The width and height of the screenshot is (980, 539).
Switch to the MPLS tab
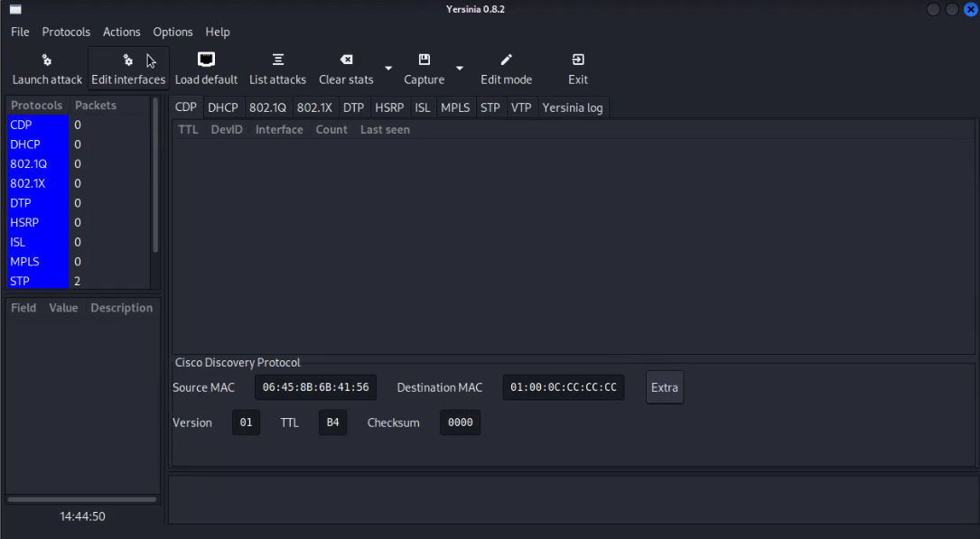click(455, 107)
